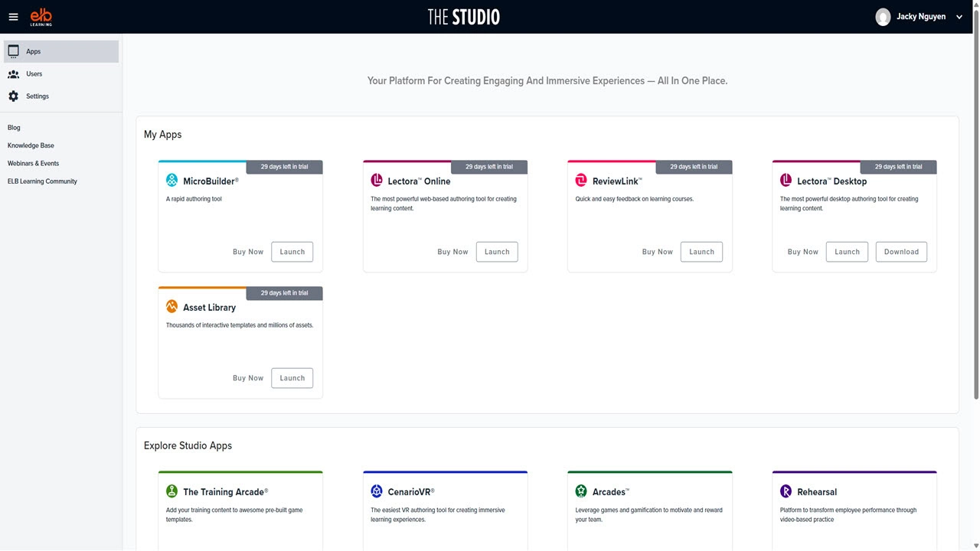This screenshot has height=551, width=980.
Task: Click Buy Now for Asset Library
Action: click(x=248, y=378)
